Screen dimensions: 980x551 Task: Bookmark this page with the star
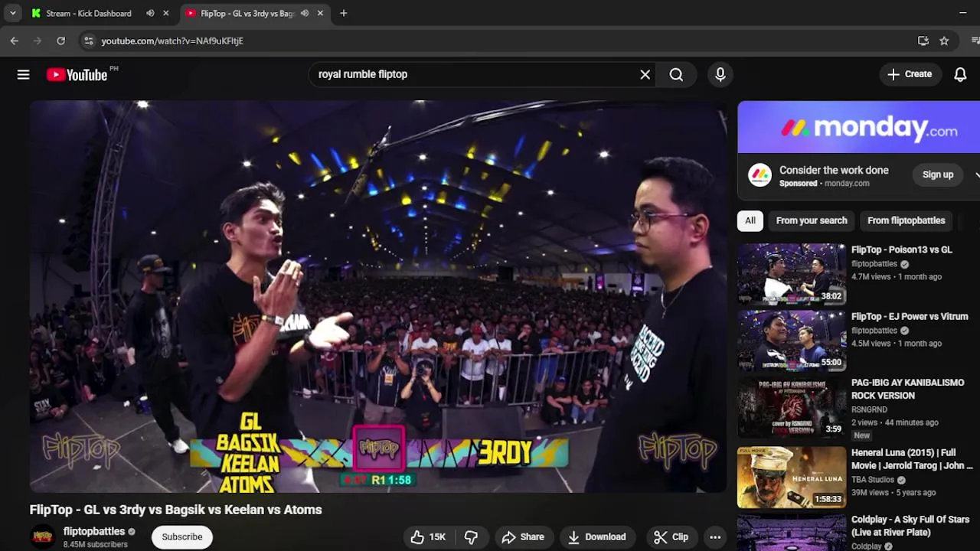click(944, 41)
